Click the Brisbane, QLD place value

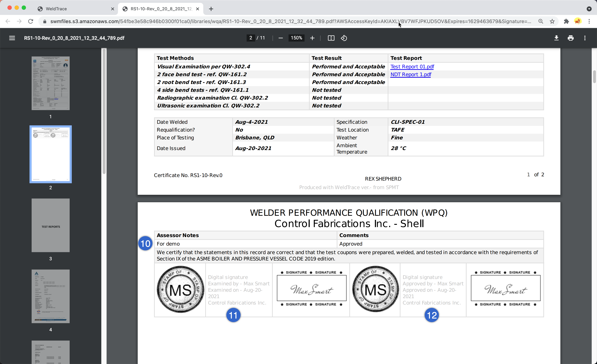click(255, 138)
